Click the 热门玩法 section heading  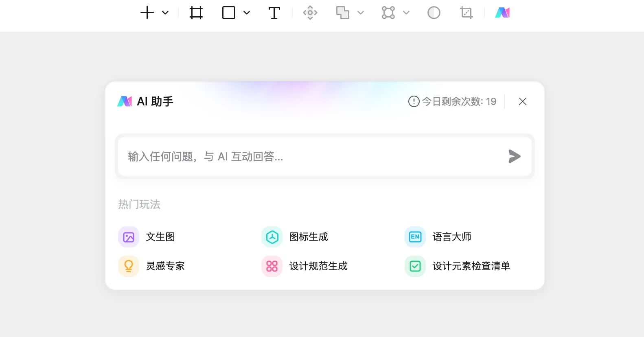pyautogui.click(x=139, y=204)
